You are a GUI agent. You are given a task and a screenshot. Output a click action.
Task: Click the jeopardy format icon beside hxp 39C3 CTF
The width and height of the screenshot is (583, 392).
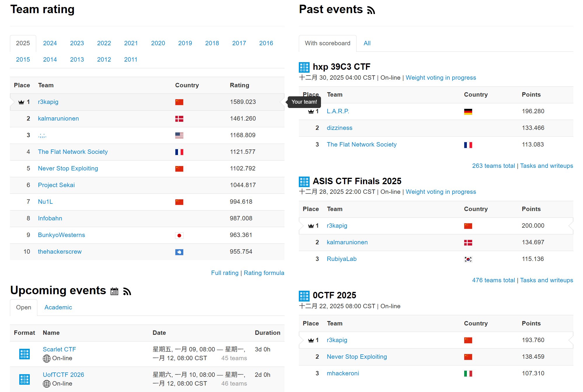pyautogui.click(x=304, y=67)
